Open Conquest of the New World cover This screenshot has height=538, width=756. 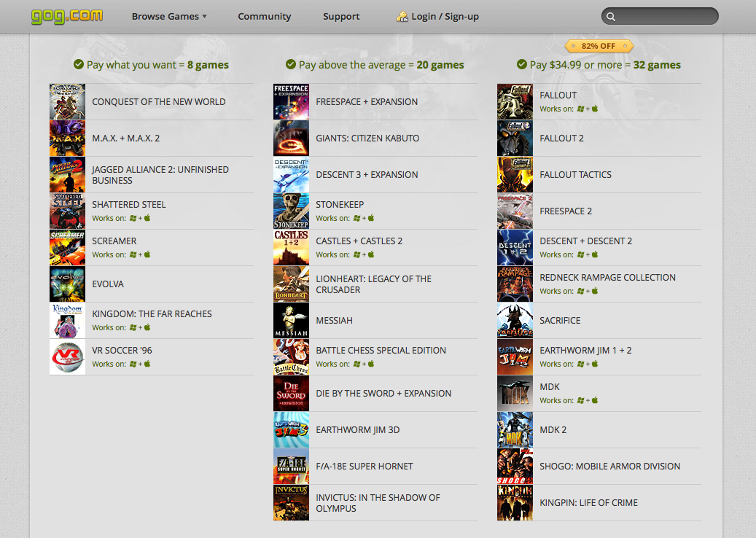coord(68,102)
